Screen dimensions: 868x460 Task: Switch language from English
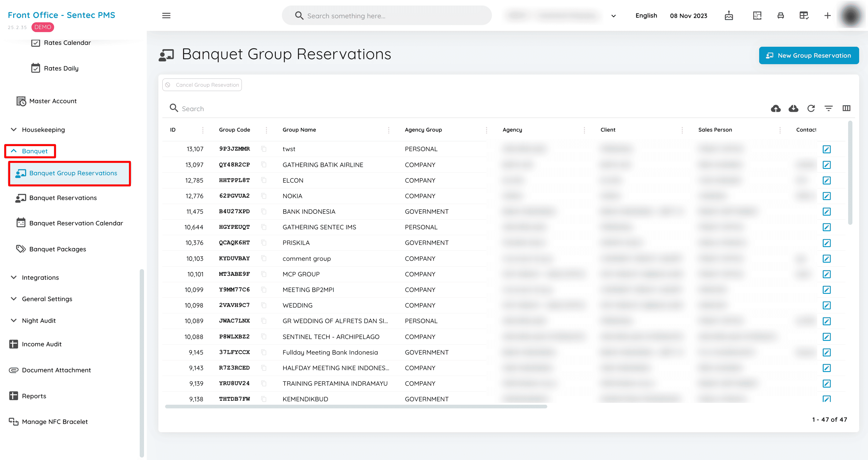(x=646, y=16)
